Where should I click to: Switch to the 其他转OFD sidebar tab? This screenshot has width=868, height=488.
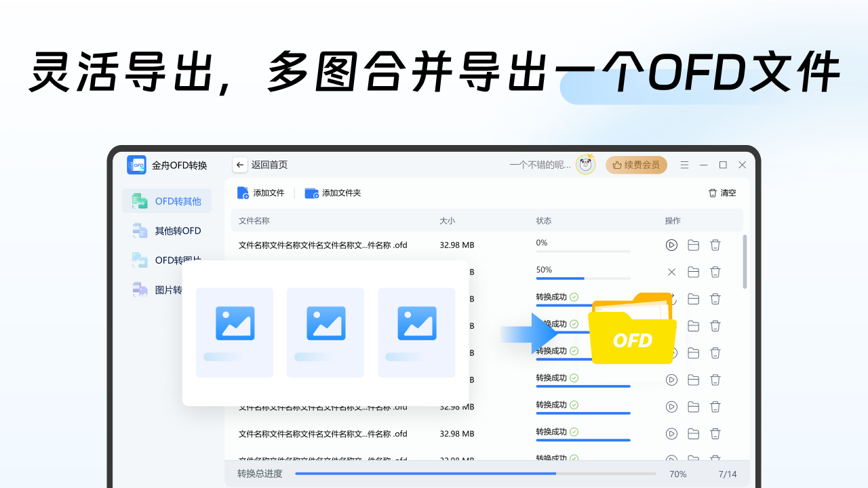(166, 230)
